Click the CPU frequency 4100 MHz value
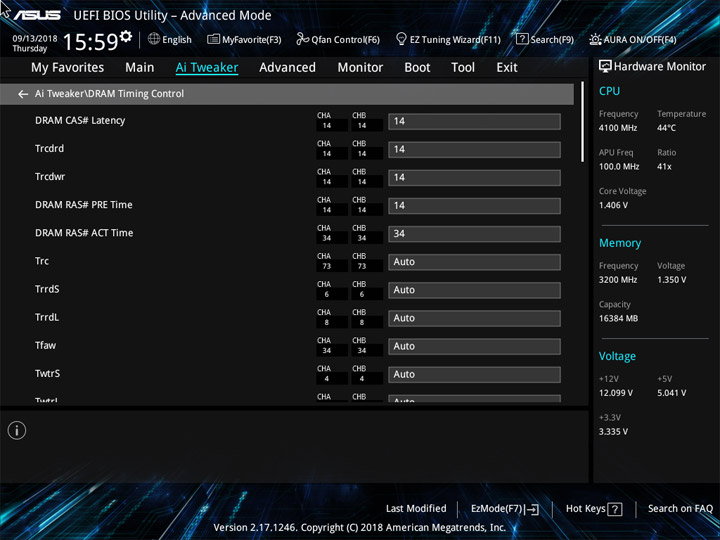Image resolution: width=720 pixels, height=540 pixels. (618, 128)
